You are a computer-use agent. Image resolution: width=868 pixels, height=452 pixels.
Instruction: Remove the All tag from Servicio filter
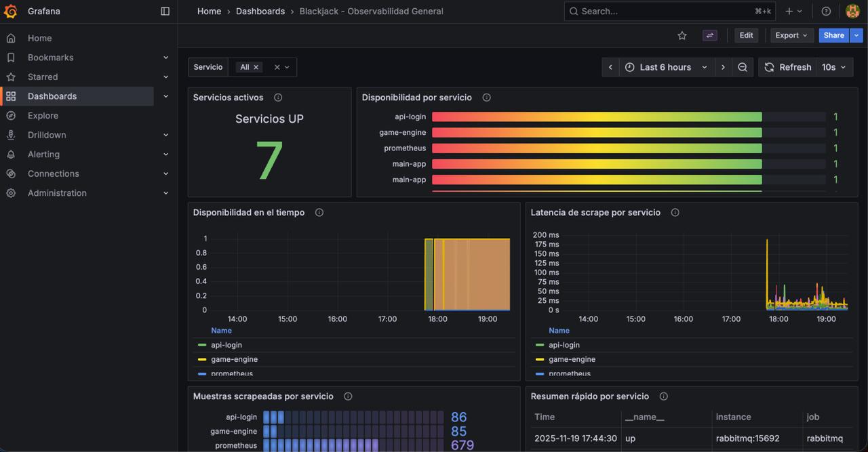pyautogui.click(x=256, y=67)
